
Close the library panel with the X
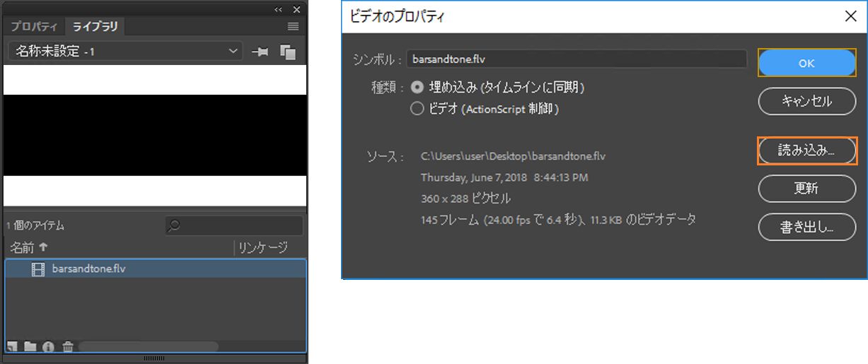pos(296,9)
